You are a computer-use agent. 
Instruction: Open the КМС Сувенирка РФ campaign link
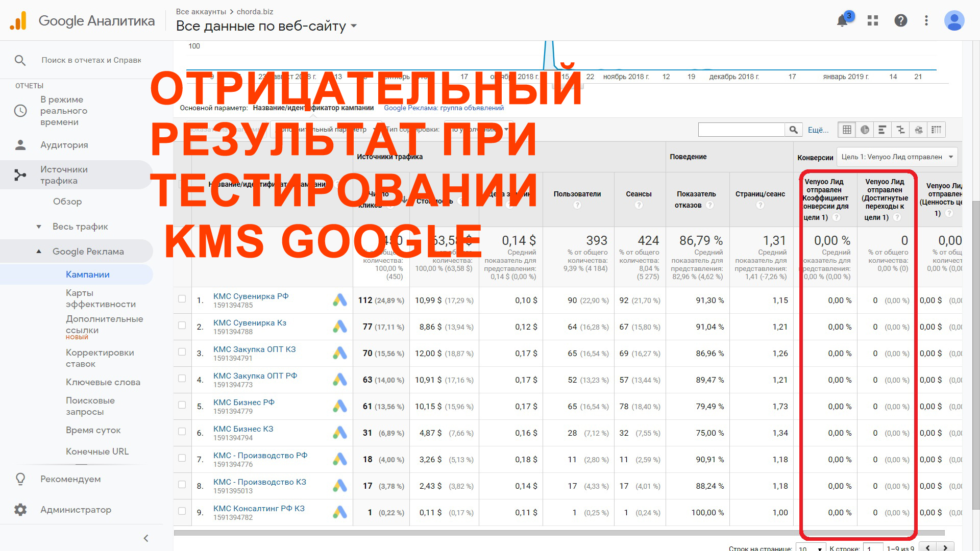(x=251, y=296)
